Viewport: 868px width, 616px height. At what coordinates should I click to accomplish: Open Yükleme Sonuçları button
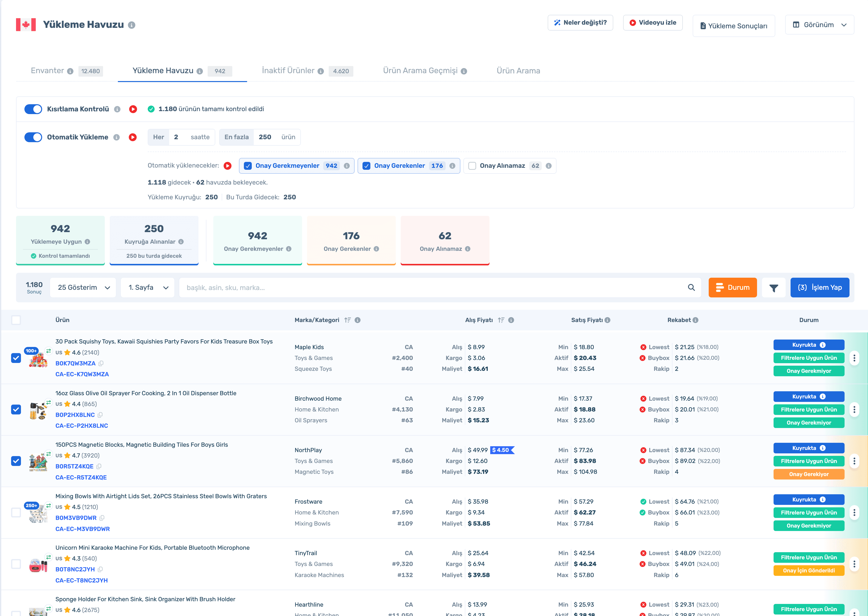point(734,26)
